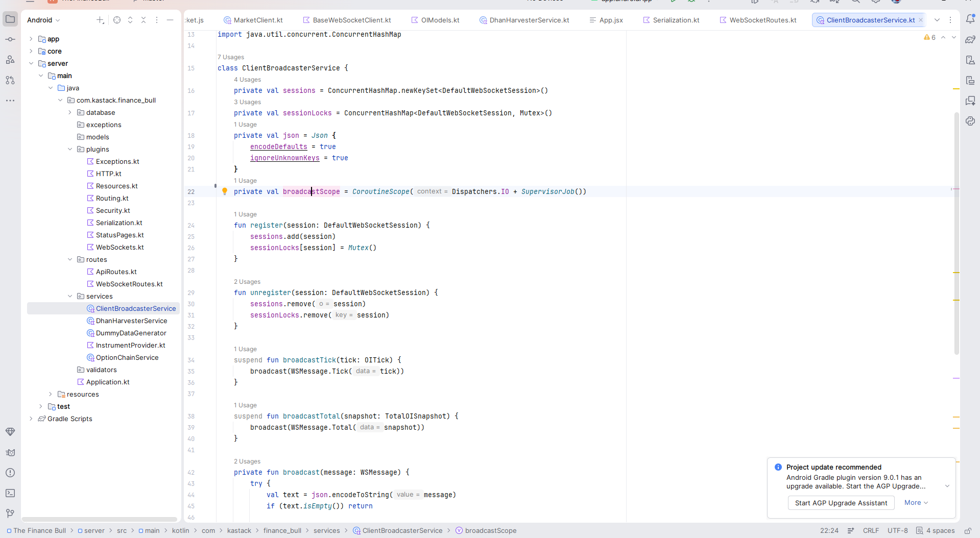Viewport: 980px width, 538px height.
Task: Collapse the plugins folder
Action: coord(70,149)
